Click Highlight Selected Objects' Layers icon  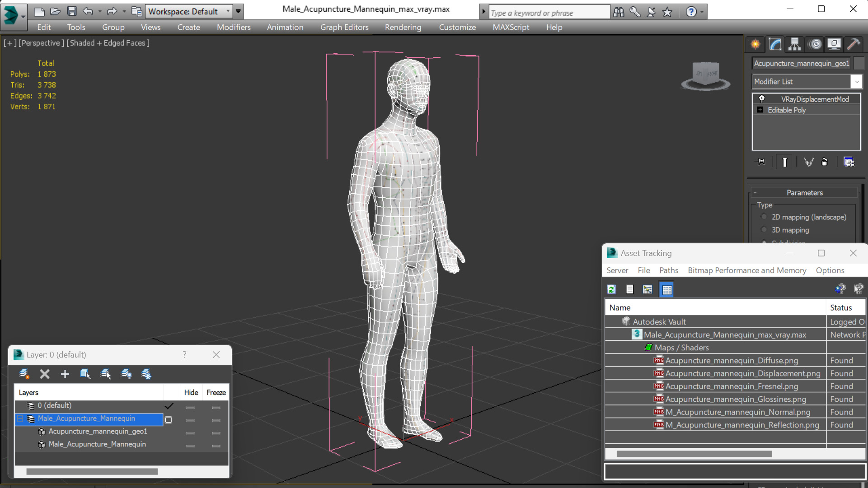coord(106,374)
